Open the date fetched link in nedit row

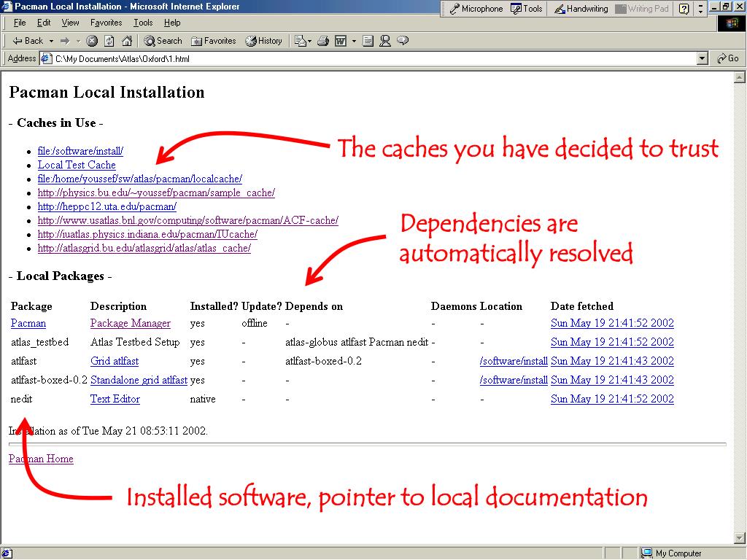[x=612, y=399]
